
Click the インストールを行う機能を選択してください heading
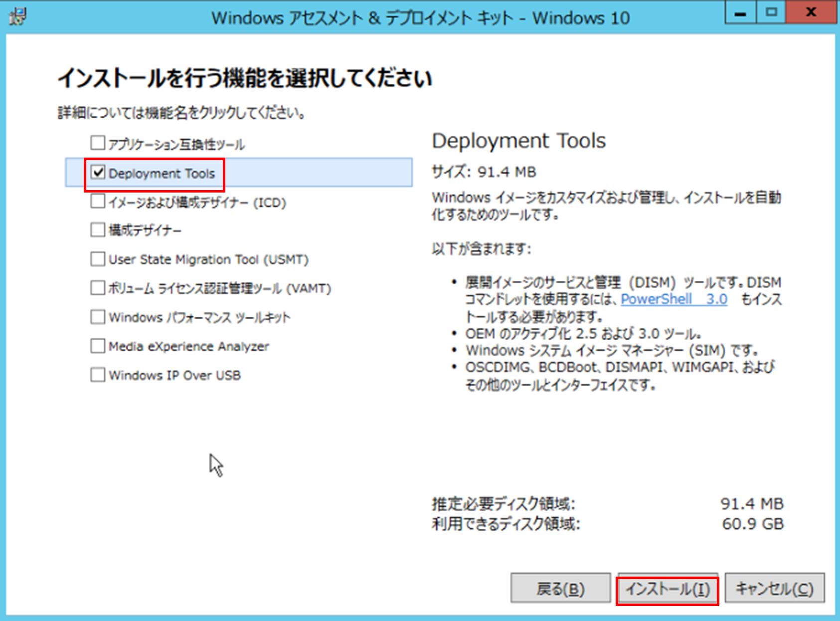[x=245, y=78]
